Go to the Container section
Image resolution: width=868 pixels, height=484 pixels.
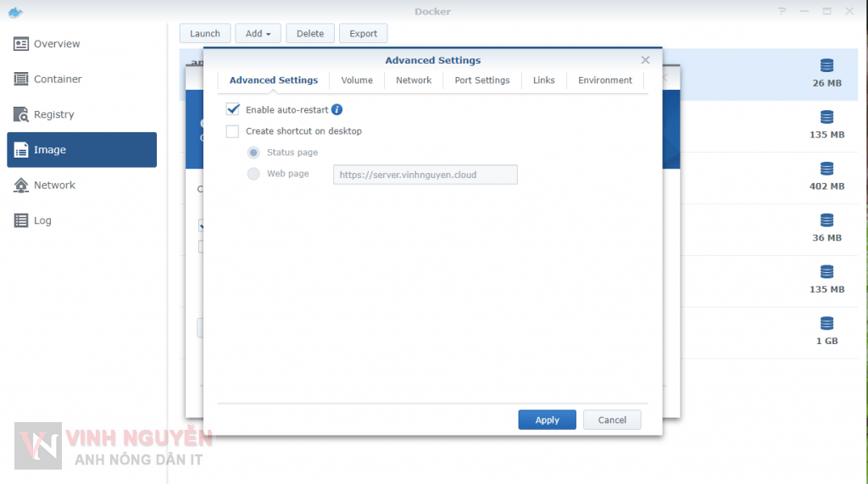[x=58, y=79]
